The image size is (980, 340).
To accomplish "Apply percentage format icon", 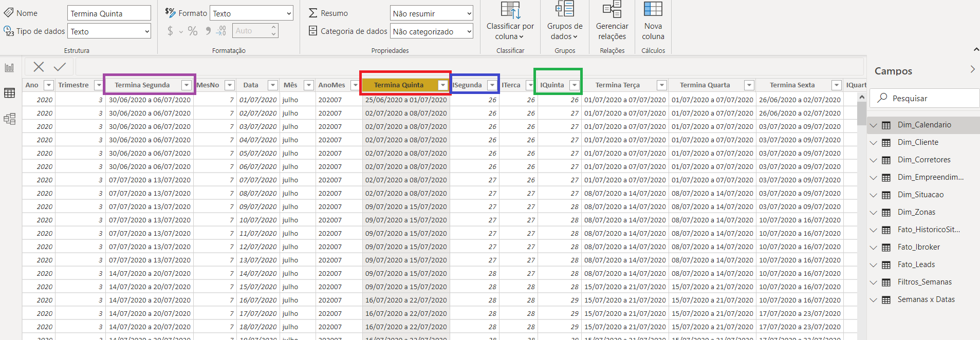I will [193, 31].
